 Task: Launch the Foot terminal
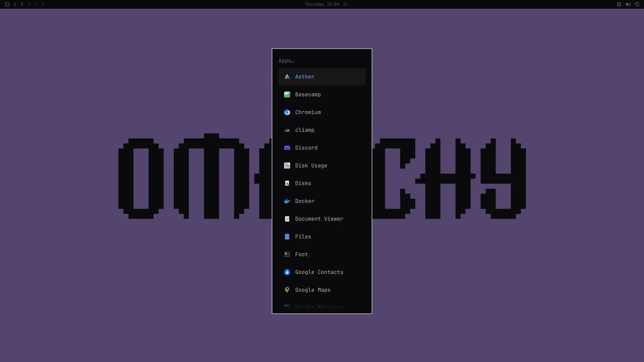pyautogui.click(x=322, y=254)
